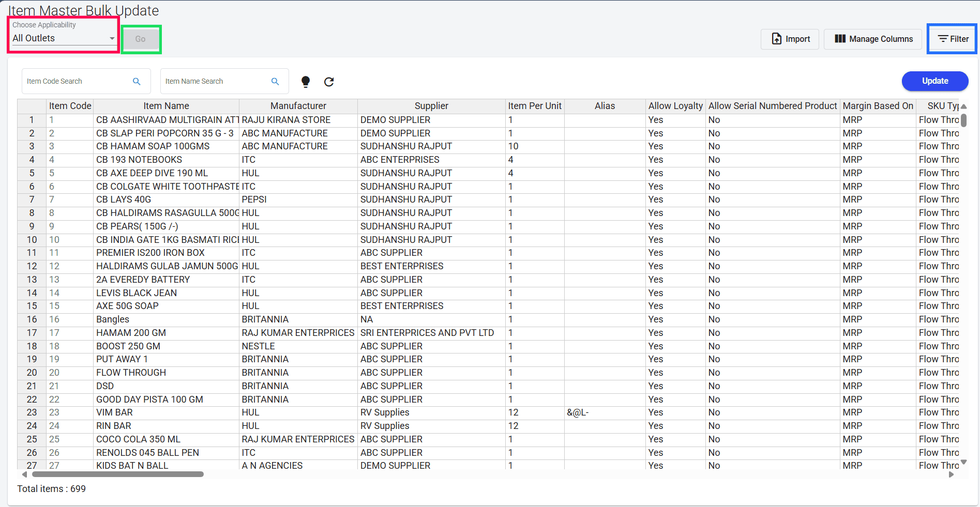Select the 2A EVEREDY BATTERY cell
This screenshot has height=507, width=980.
coord(167,280)
